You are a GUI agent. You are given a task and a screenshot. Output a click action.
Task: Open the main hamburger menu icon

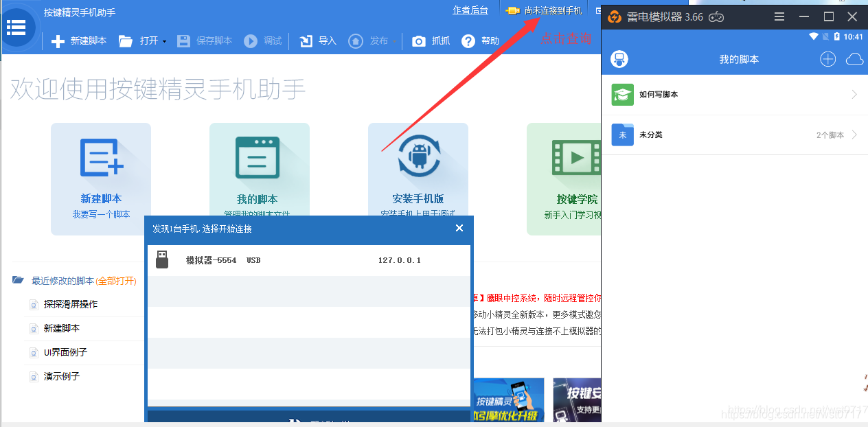tap(16, 27)
